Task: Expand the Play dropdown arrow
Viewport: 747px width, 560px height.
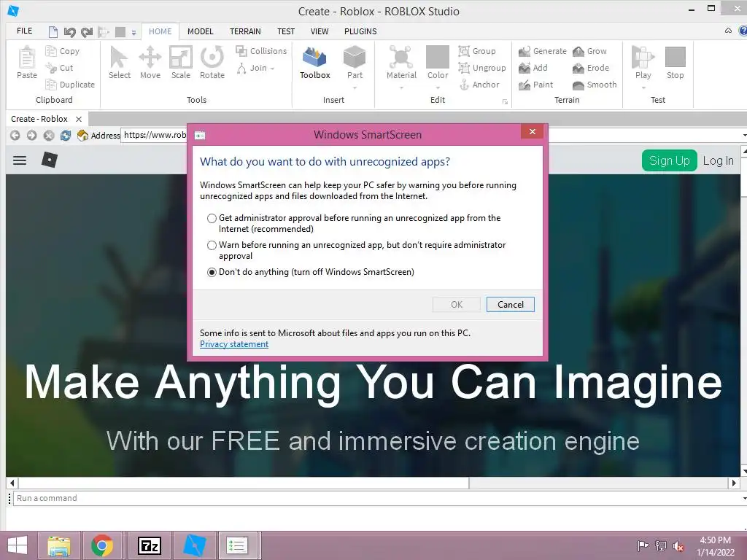Action: pos(643,87)
